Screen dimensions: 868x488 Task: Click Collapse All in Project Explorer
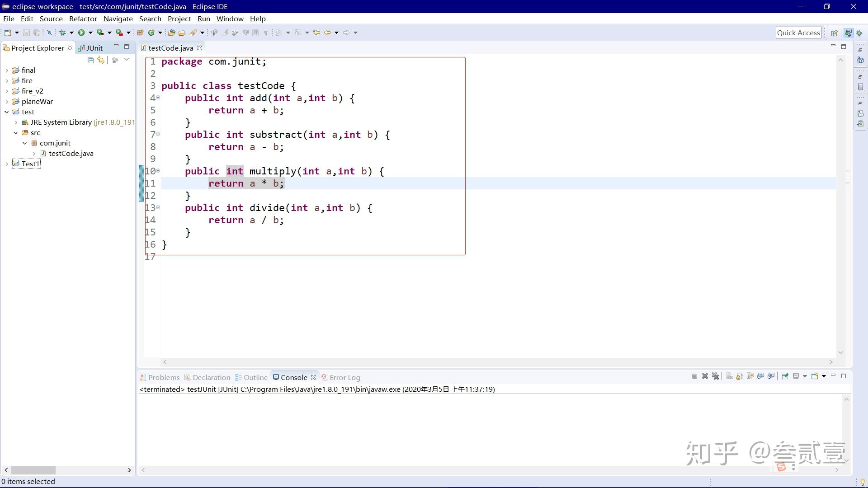[90, 60]
